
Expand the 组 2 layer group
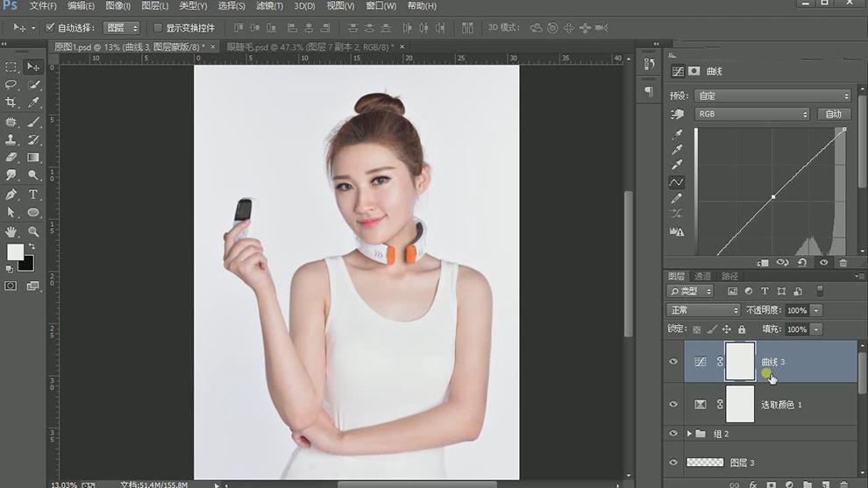pos(689,434)
